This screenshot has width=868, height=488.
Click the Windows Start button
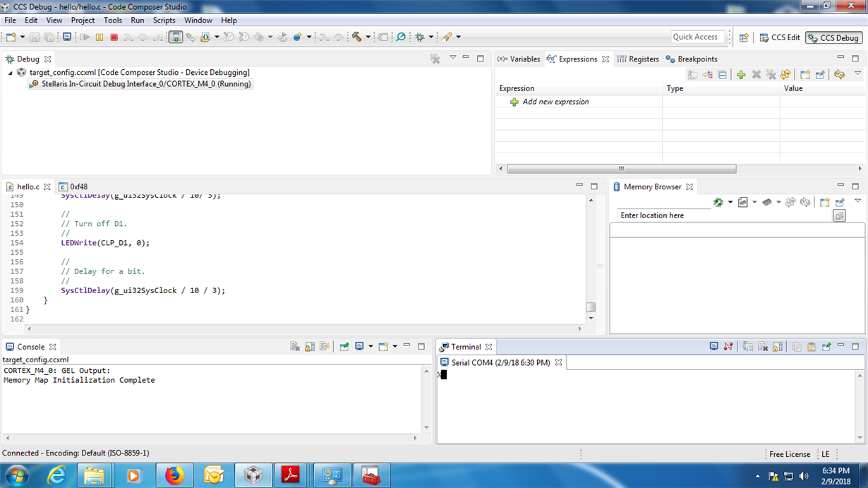tap(16, 476)
